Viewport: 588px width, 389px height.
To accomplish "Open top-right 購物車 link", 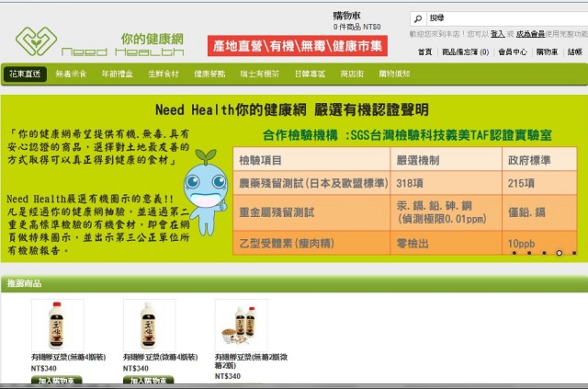I will pyautogui.click(x=547, y=52).
